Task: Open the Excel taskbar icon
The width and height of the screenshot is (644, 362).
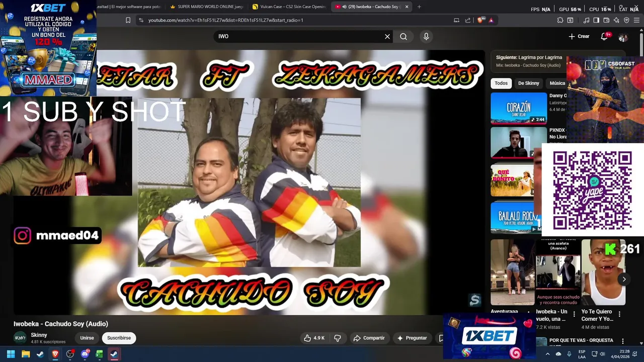Action: (x=100, y=354)
